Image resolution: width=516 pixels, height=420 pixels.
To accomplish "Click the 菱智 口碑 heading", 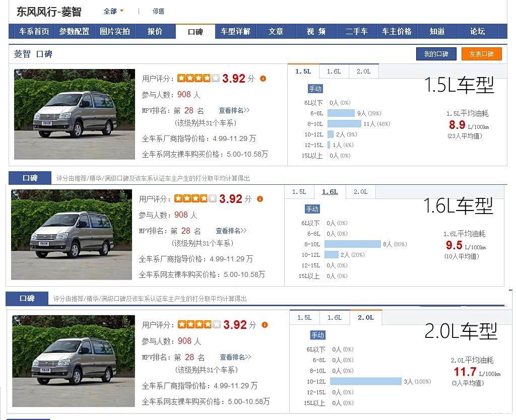I will click(33, 54).
